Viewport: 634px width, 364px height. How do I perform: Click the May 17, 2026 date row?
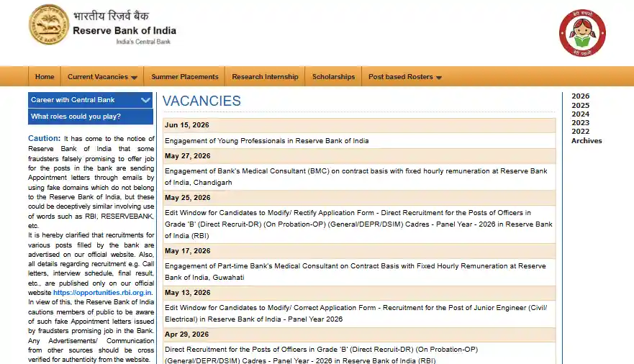359,251
